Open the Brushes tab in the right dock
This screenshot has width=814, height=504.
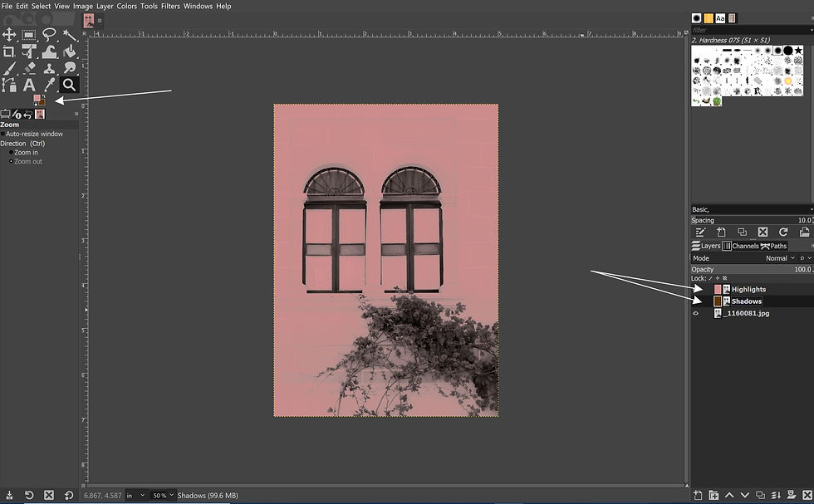(697, 18)
